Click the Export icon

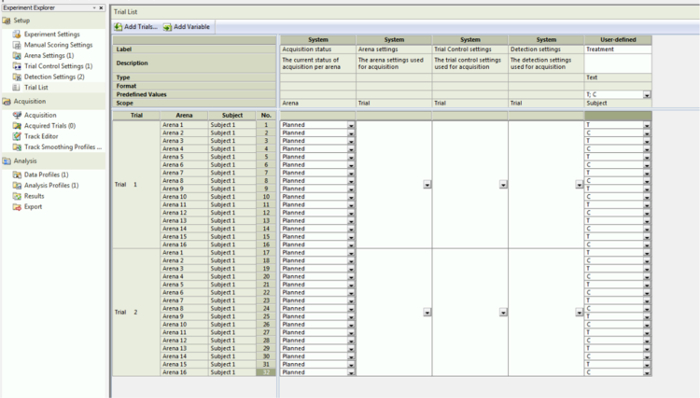click(x=17, y=207)
